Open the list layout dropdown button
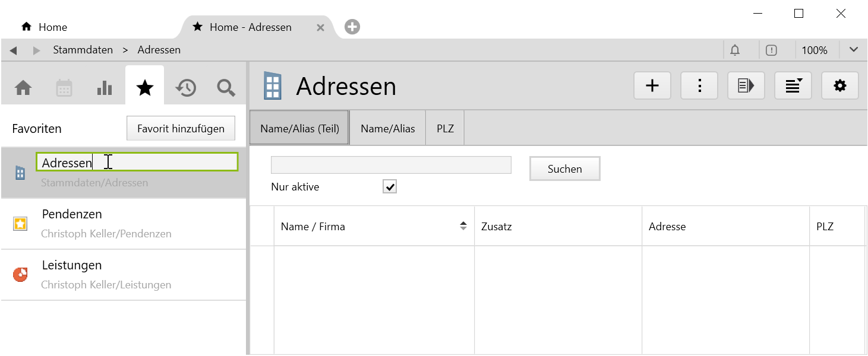Screen dimensions: 868x356 click(793, 86)
